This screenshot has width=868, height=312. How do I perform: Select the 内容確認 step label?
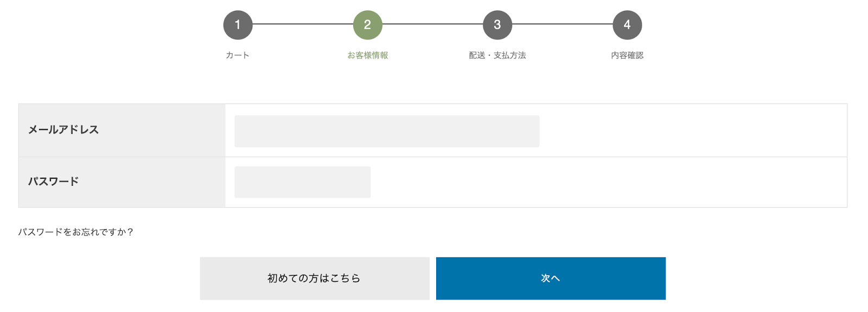(627, 55)
